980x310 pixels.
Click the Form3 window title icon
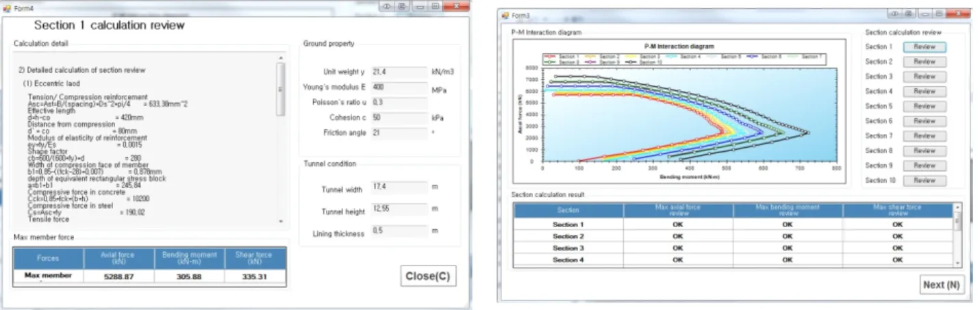click(x=506, y=14)
